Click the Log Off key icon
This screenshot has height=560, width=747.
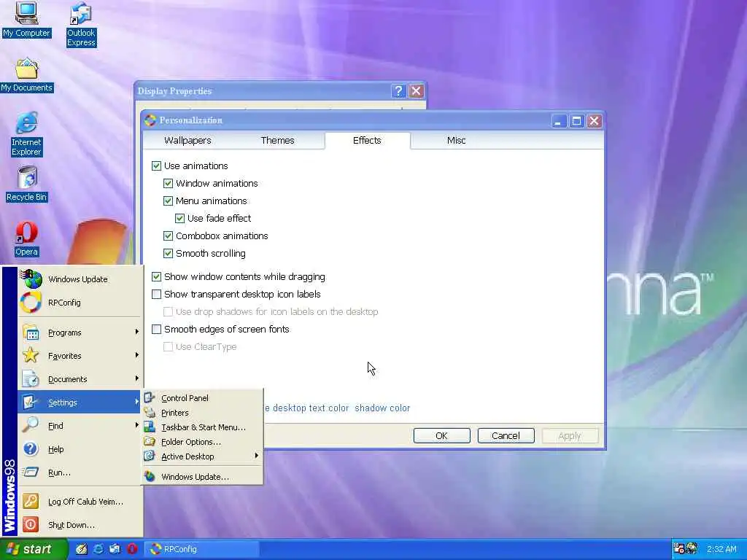[31, 501]
